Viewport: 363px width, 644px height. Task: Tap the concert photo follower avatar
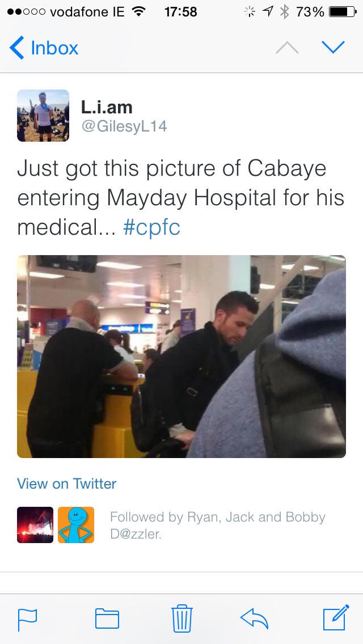35,525
